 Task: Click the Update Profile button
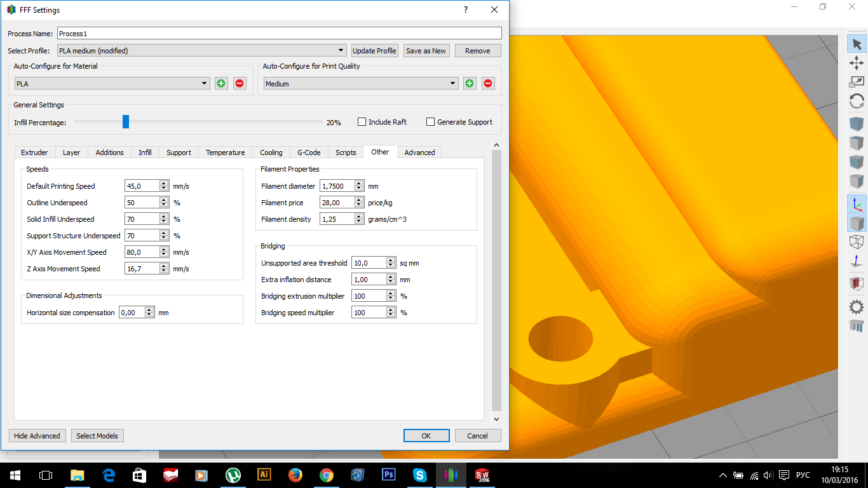pyautogui.click(x=375, y=51)
